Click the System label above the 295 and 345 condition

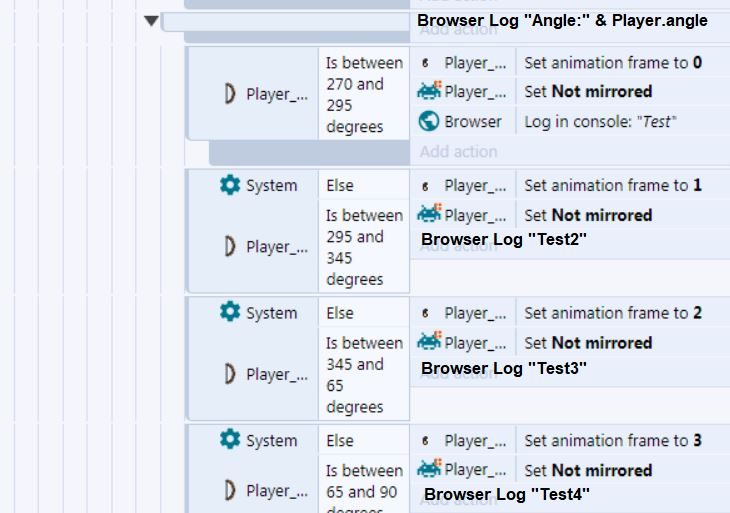pos(271,185)
